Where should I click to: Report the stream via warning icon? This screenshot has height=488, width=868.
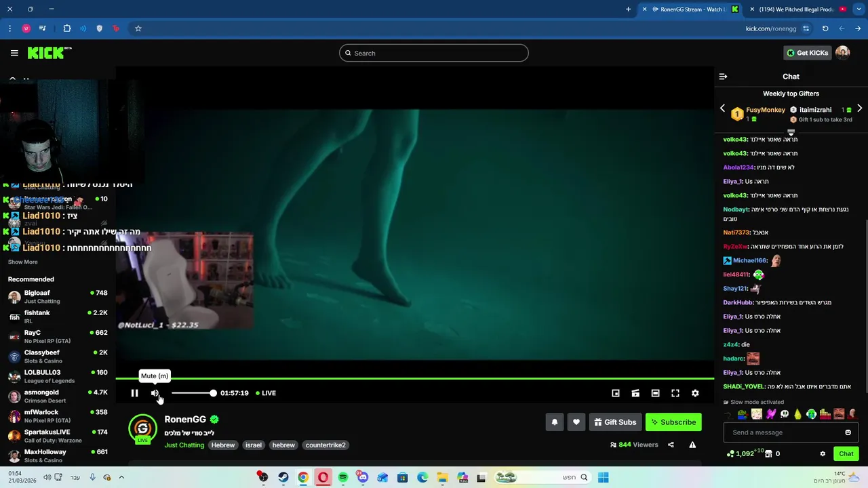[692, 445]
